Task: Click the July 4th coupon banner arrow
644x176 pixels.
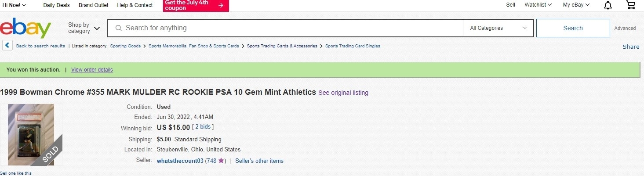Action: pyautogui.click(x=221, y=5)
